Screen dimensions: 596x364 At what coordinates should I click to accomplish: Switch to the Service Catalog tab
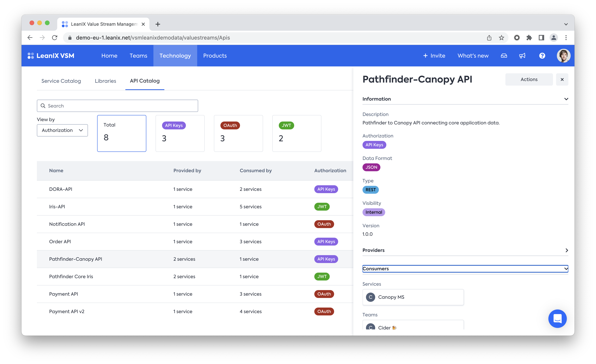click(x=61, y=81)
